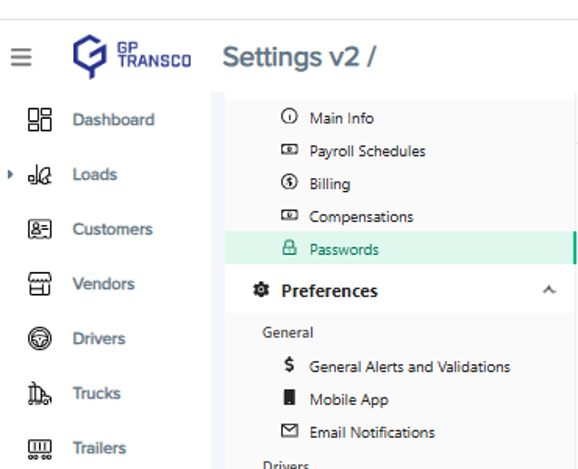Open the Dashboard grid icon
The image size is (578, 469).
coord(40,119)
